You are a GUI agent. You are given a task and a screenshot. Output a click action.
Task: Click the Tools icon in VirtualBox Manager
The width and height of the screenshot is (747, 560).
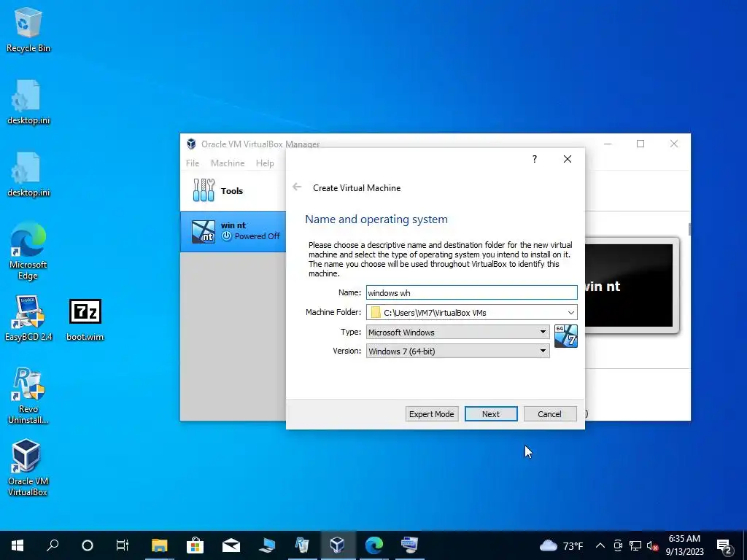pos(204,190)
